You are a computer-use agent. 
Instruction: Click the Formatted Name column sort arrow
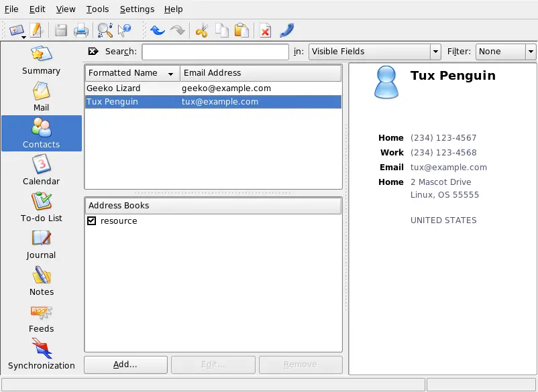pyautogui.click(x=170, y=74)
